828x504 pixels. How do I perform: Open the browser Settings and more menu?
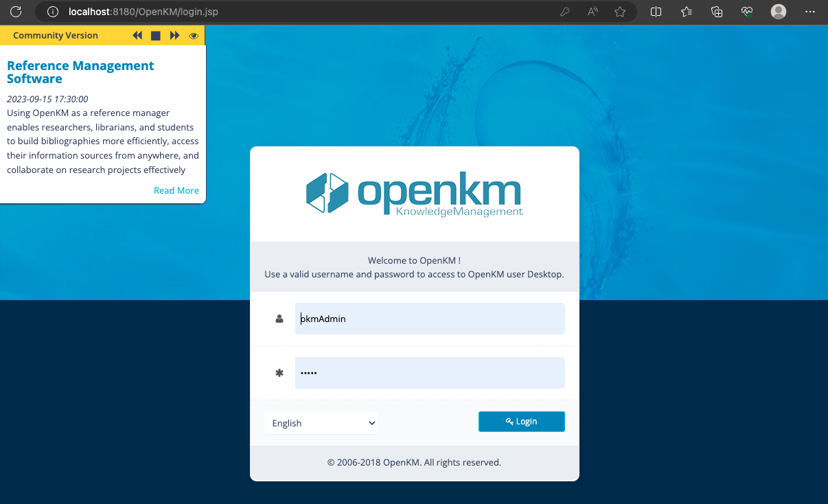[809, 12]
